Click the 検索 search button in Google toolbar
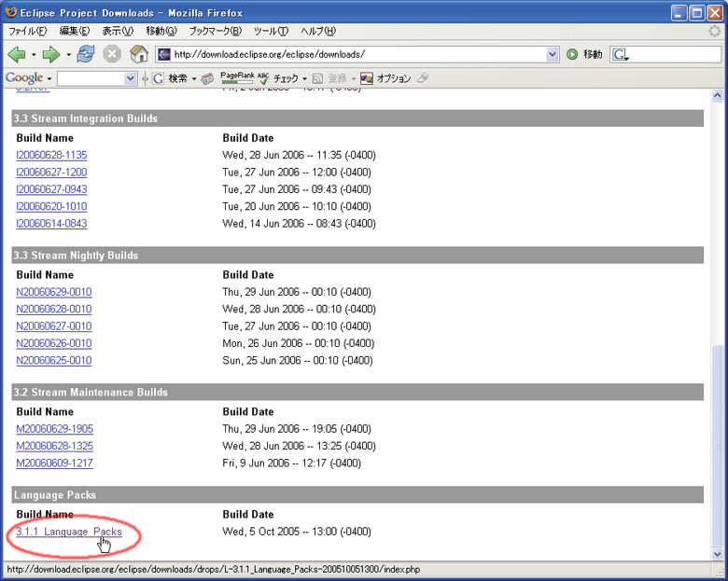This screenshot has width=728, height=581. click(x=178, y=79)
